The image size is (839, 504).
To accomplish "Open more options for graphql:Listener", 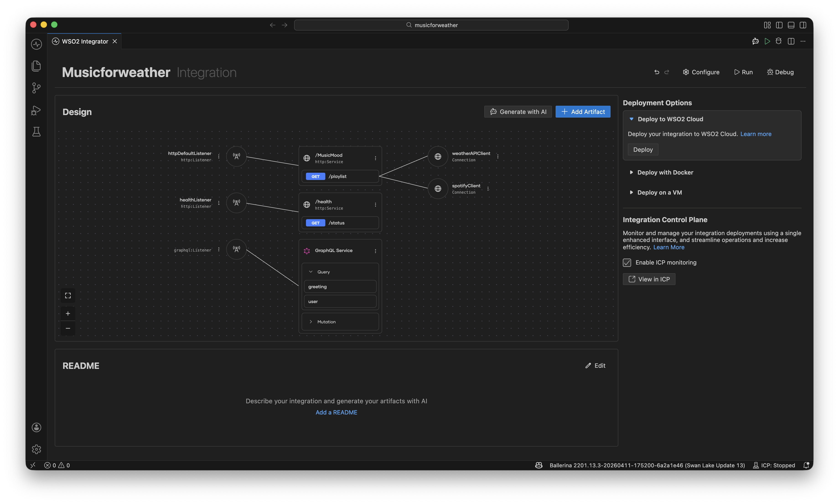I will 218,249.
